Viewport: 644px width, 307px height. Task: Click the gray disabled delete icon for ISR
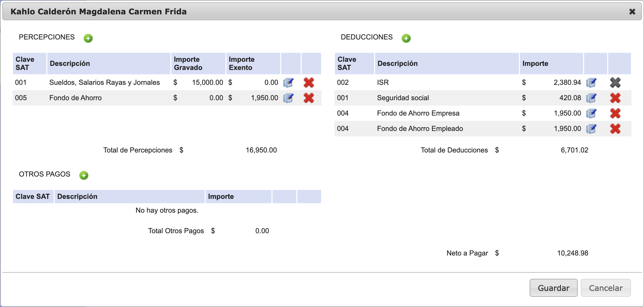(615, 83)
